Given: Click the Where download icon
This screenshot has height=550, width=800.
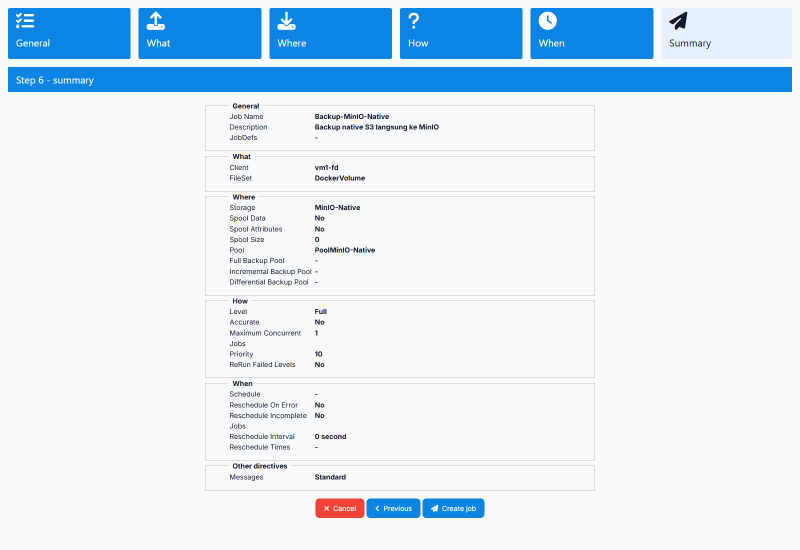Looking at the screenshot, I should (x=286, y=21).
